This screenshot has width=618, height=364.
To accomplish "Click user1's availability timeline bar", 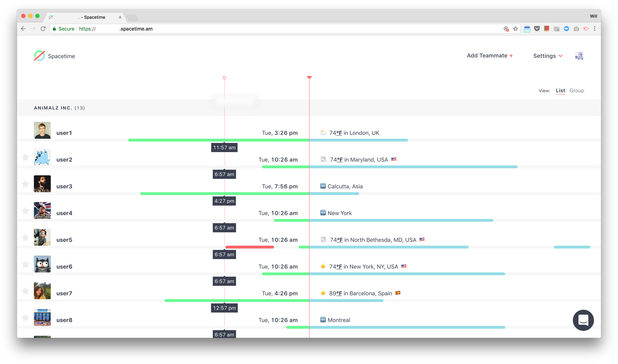I will pos(268,140).
